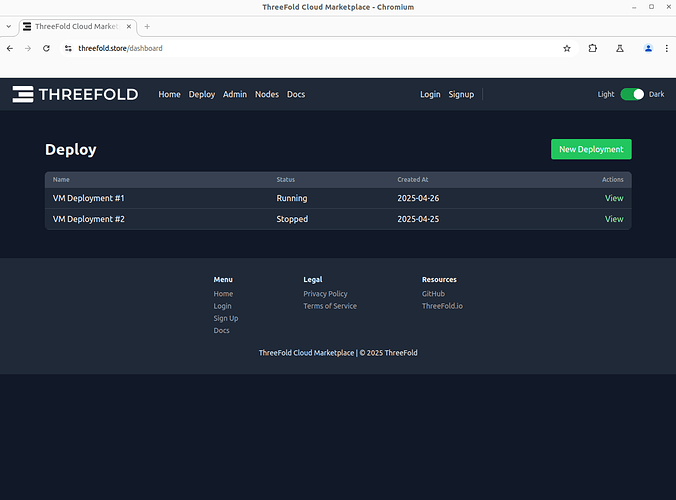Click Login in the header
676x500 pixels.
click(430, 94)
